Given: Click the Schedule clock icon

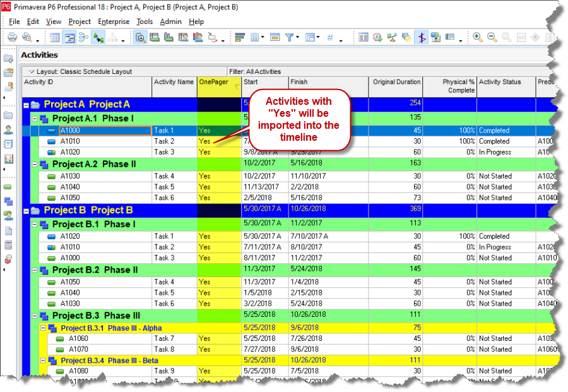Looking at the screenshot, I should click(x=378, y=37).
